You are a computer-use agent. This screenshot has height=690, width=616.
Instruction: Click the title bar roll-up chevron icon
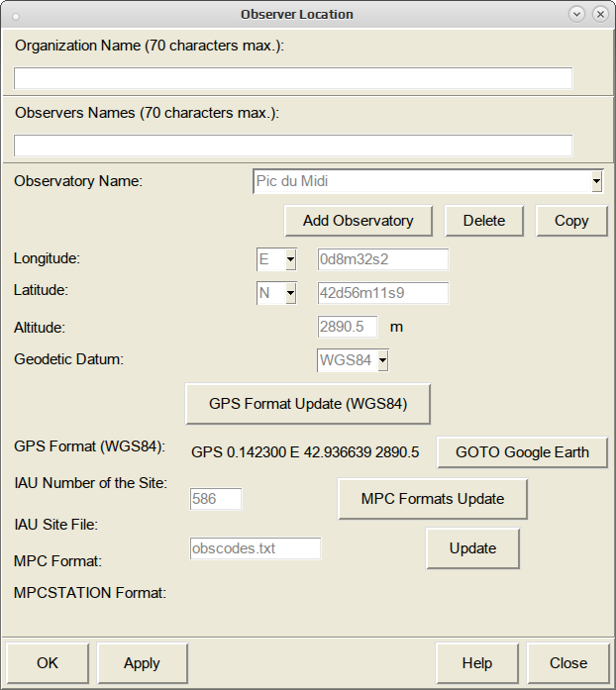(576, 14)
